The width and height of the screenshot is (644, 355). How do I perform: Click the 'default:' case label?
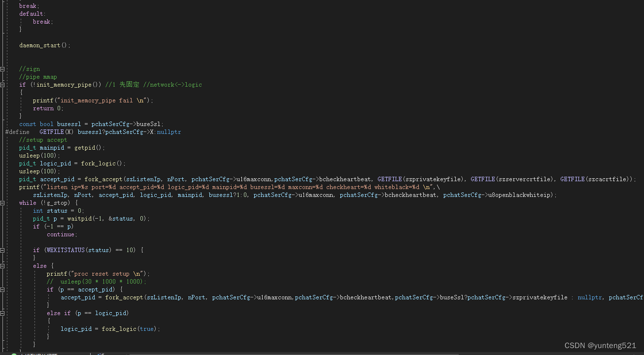[x=33, y=14]
